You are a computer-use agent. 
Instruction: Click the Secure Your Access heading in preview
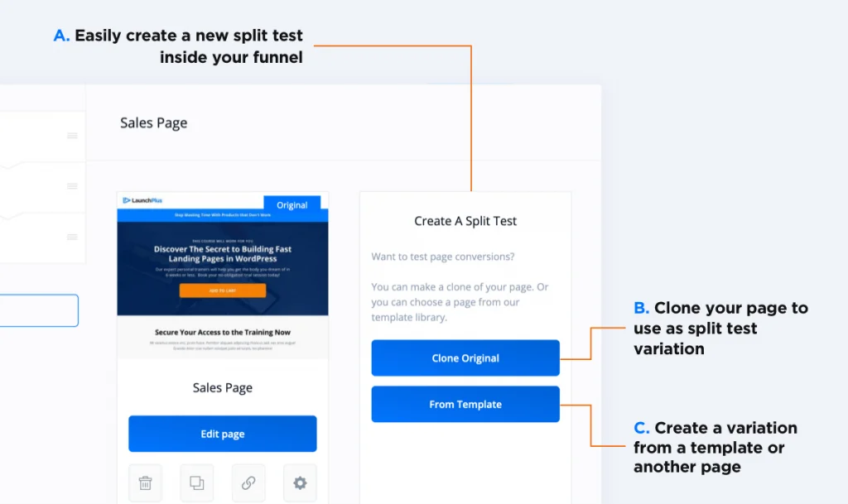(x=222, y=333)
